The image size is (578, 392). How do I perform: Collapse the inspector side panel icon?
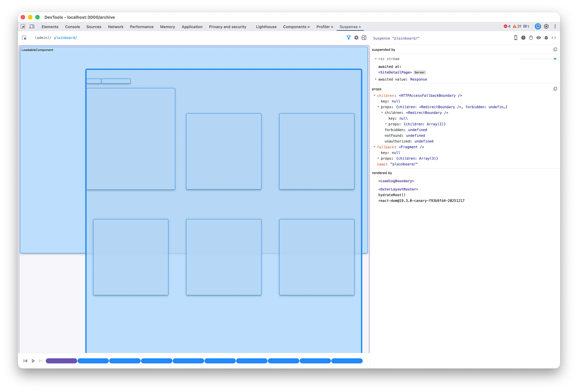364,38
